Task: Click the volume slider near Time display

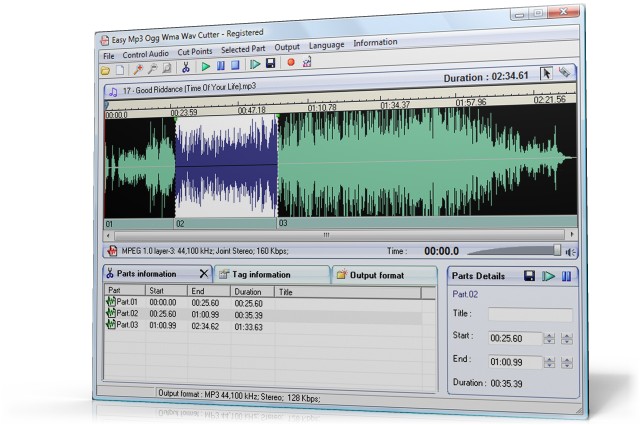Action: [x=557, y=250]
